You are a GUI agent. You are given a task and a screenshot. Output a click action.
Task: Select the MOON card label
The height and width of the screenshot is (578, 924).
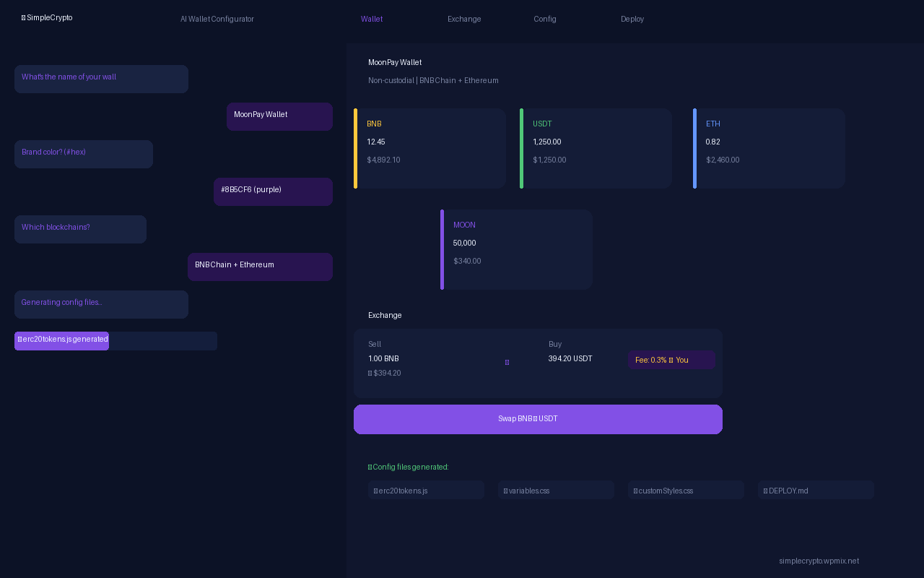pyautogui.click(x=464, y=225)
